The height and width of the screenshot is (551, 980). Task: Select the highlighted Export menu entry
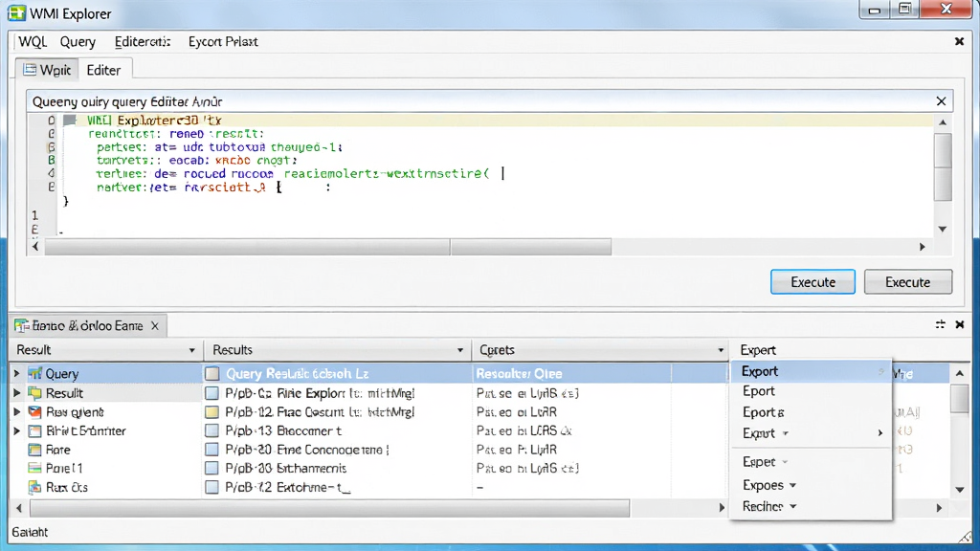coord(811,371)
